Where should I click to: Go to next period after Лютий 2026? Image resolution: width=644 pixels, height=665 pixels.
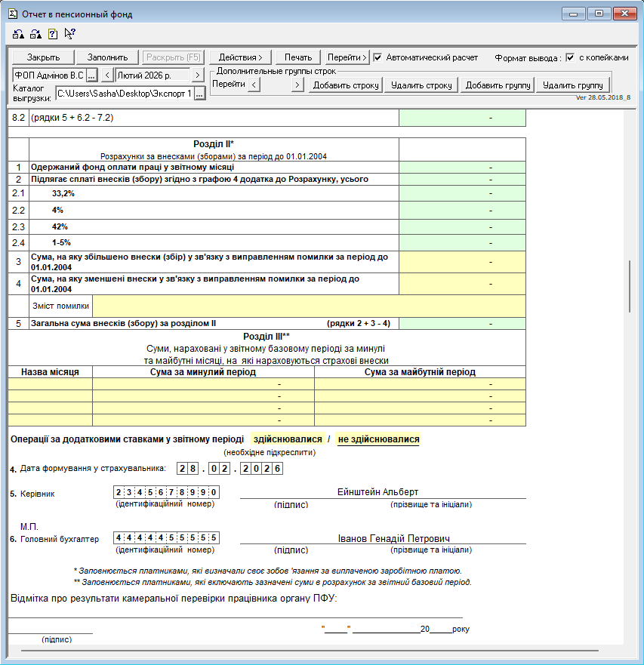(197, 75)
